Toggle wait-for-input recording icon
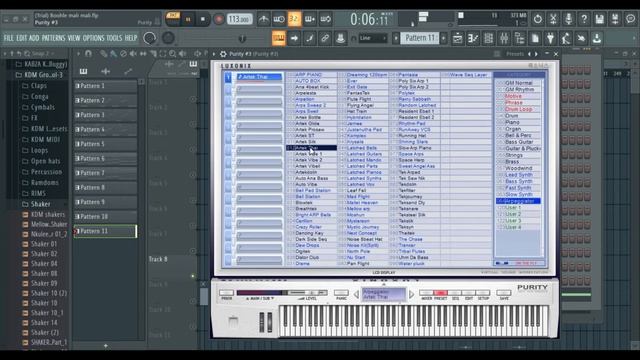This screenshot has width=640, height=360. (279, 19)
